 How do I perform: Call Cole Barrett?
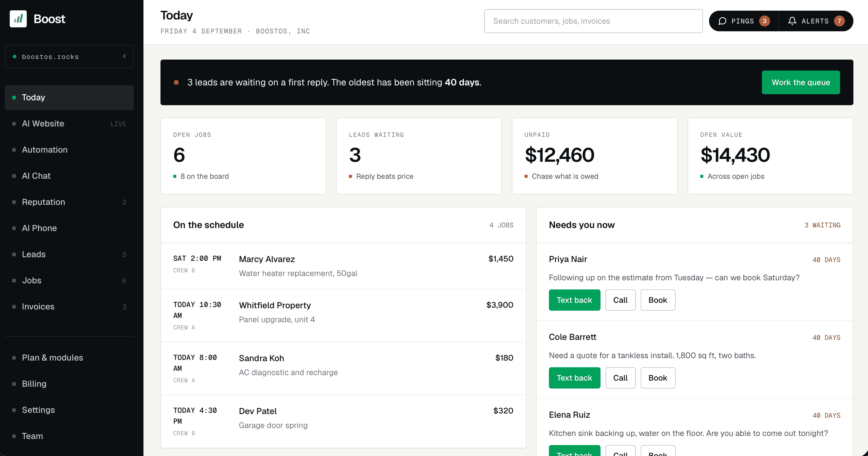(620, 378)
